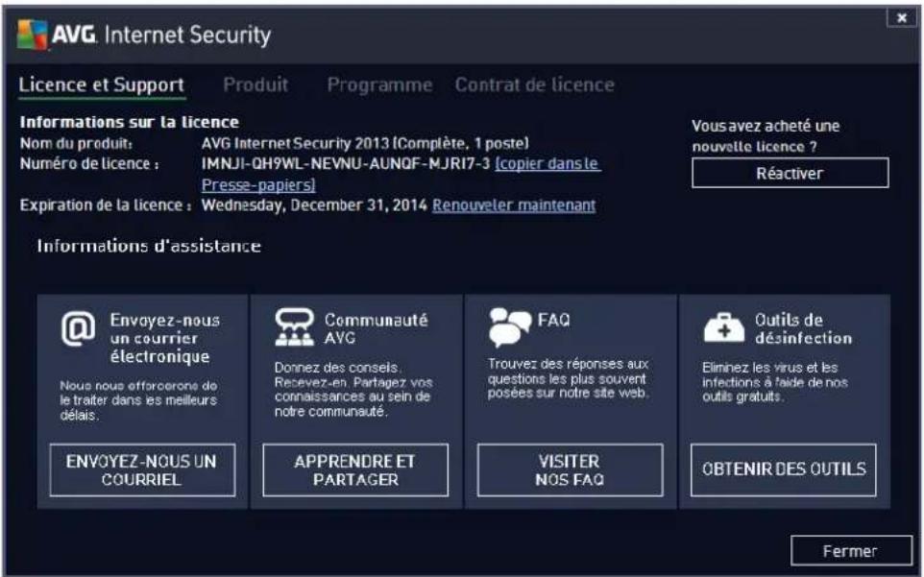Click the Envoyez-nous un courrier électronique title

[x=164, y=338]
